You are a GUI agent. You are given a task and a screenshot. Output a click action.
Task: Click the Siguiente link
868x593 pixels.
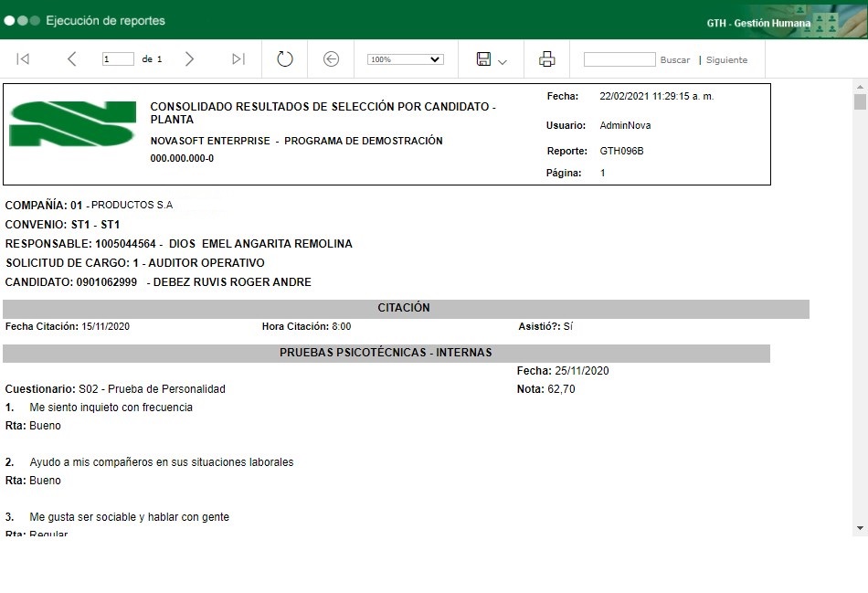[726, 59]
